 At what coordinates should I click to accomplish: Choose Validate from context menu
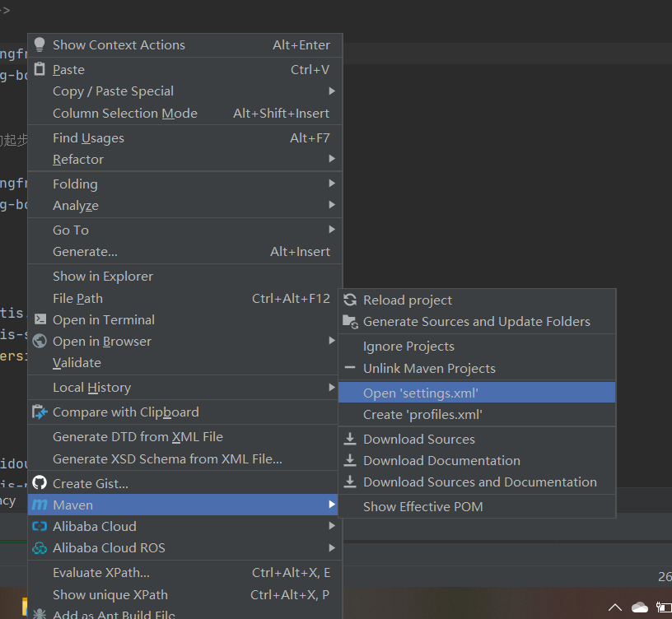[x=184, y=363]
